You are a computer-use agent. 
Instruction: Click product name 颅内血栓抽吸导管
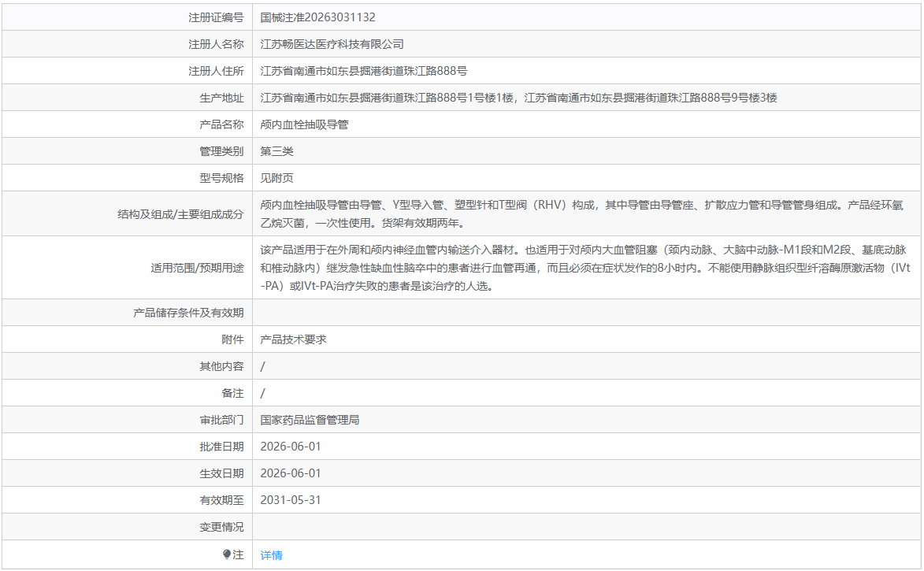coord(304,125)
